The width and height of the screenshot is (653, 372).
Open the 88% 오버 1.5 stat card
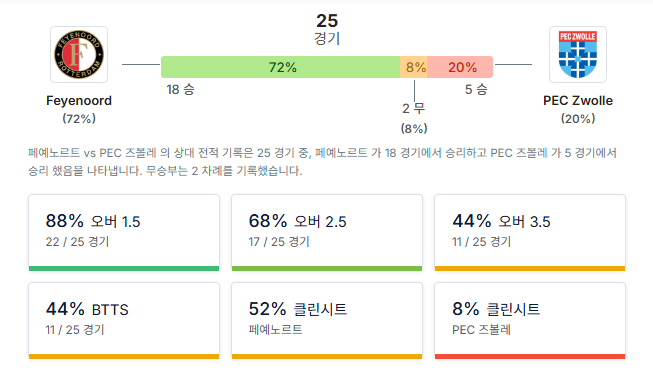pyautogui.click(x=124, y=232)
